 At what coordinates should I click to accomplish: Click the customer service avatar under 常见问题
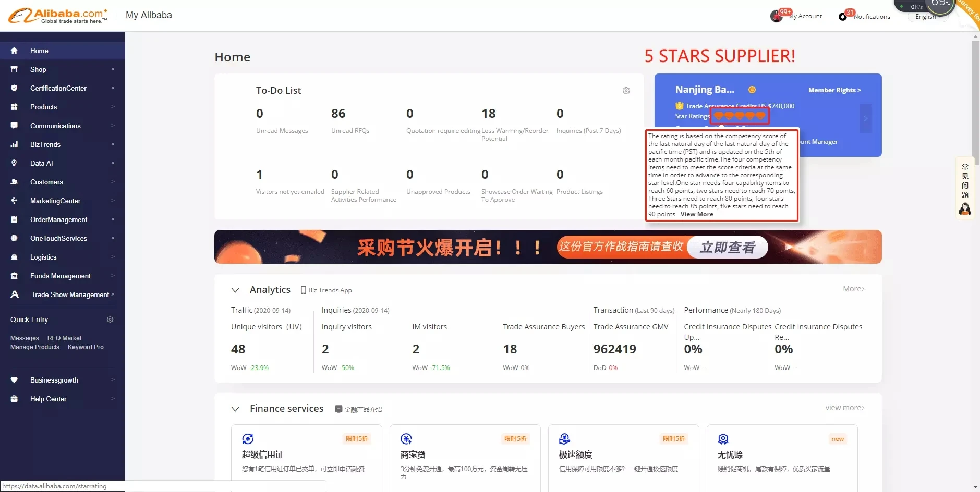pyautogui.click(x=965, y=209)
